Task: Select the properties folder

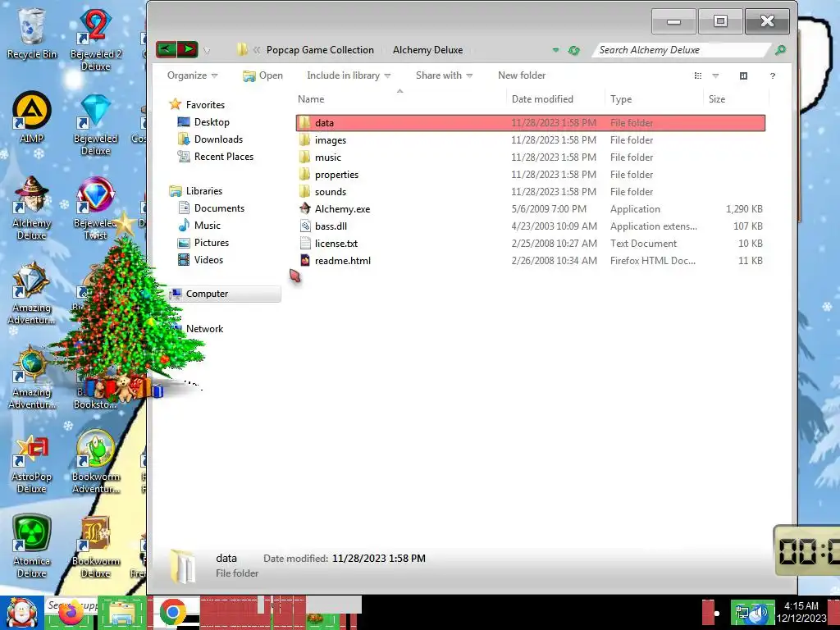Action: (x=531, y=175)
